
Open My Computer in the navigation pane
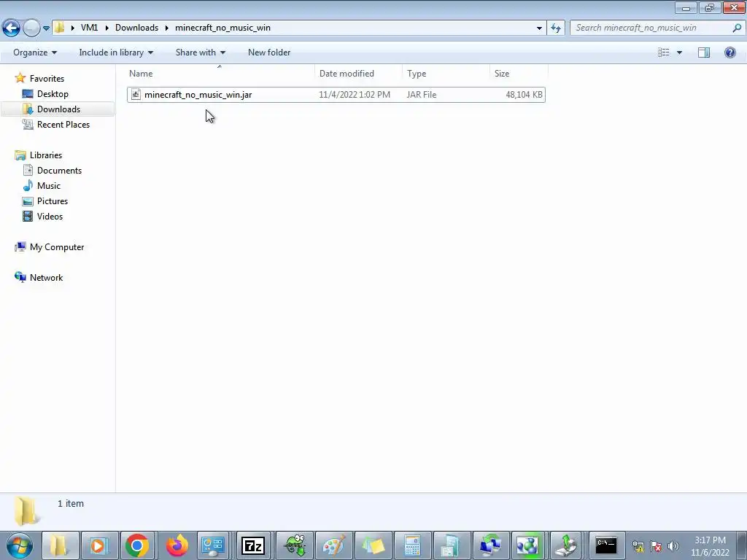click(57, 247)
